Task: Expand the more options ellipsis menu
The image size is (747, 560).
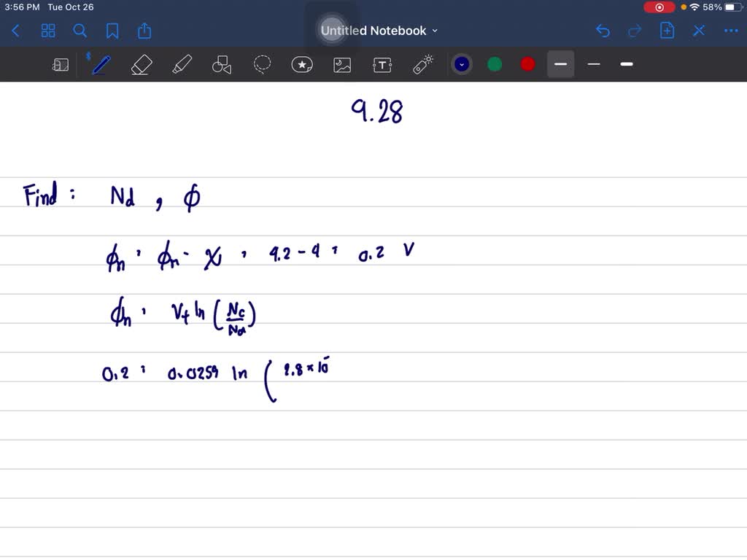Action: tap(730, 31)
